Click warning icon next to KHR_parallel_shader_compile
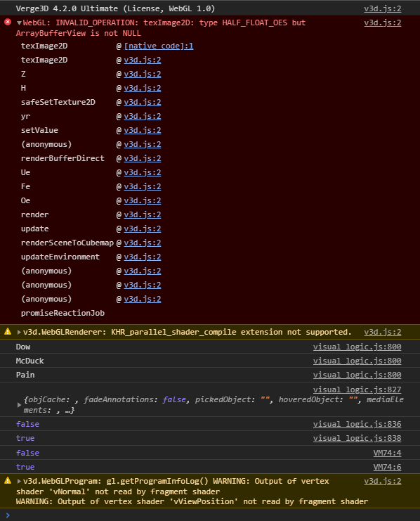This screenshot has height=521, width=420. (x=8, y=331)
